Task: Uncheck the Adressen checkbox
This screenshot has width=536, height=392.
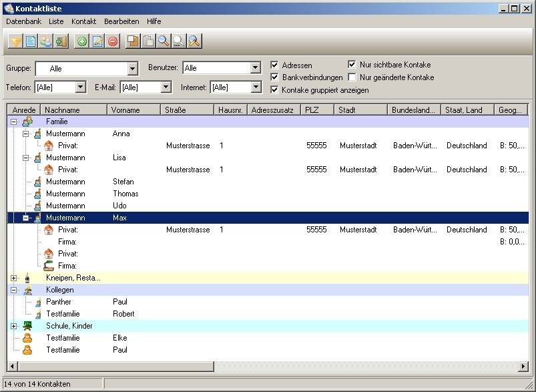Action: click(275, 65)
